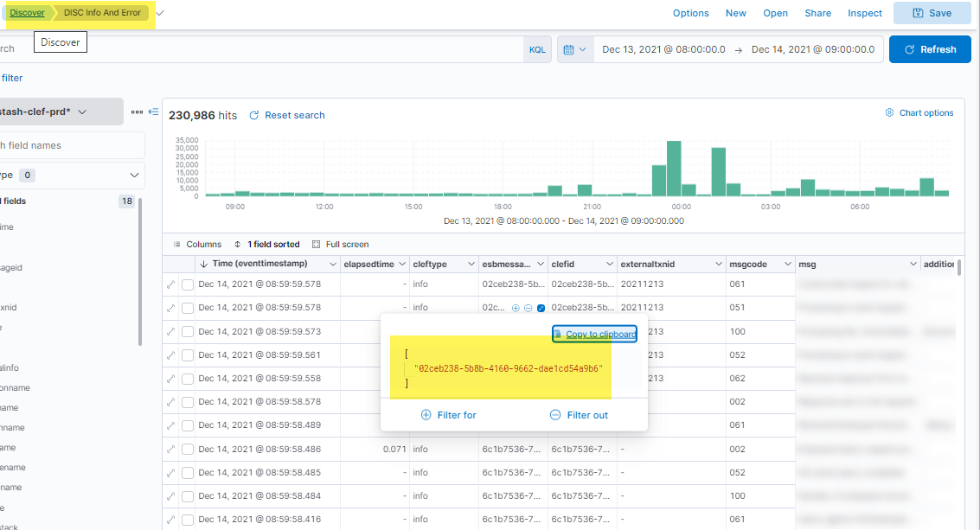The height and width of the screenshot is (530, 980).
Task: Select checkbox for 08:59:59.578 msgcode 061 row
Action: (188, 284)
